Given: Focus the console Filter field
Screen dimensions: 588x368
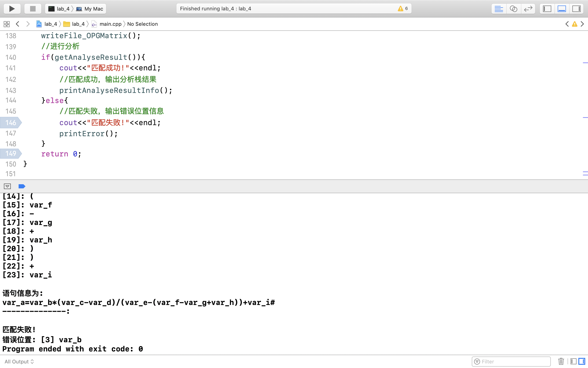Looking at the screenshot, I should [x=511, y=361].
